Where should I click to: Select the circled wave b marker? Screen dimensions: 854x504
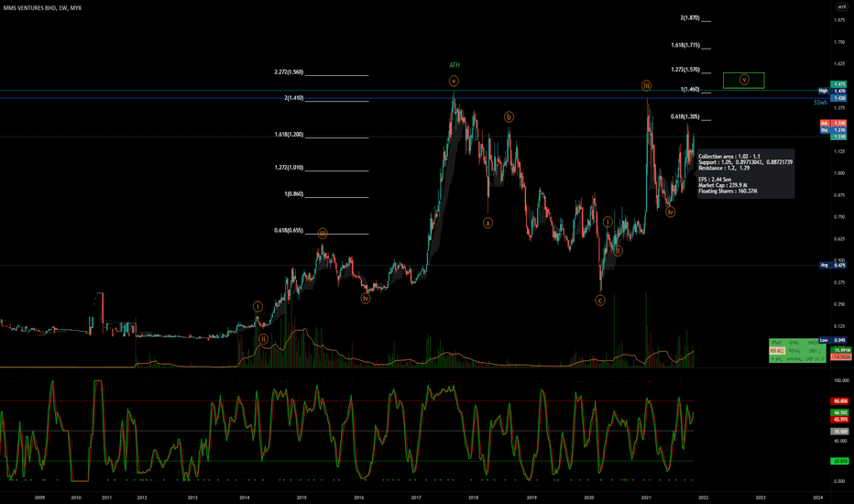(x=509, y=116)
